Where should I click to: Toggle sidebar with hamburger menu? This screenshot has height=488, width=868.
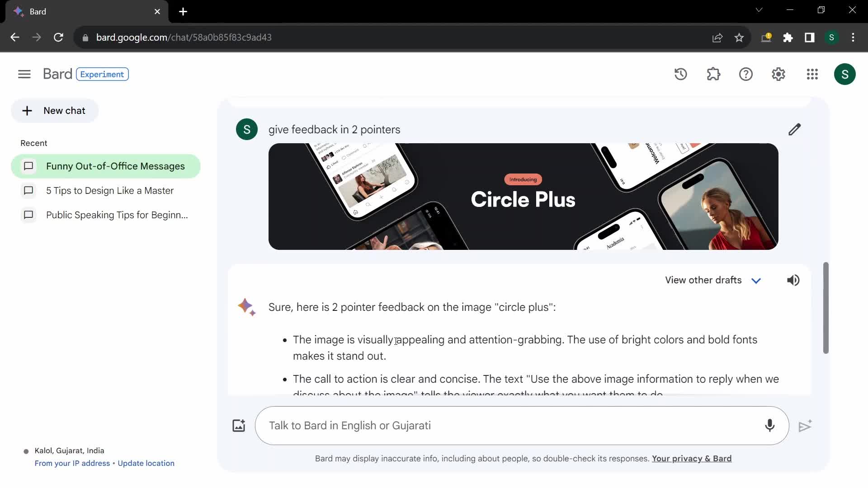click(x=24, y=73)
